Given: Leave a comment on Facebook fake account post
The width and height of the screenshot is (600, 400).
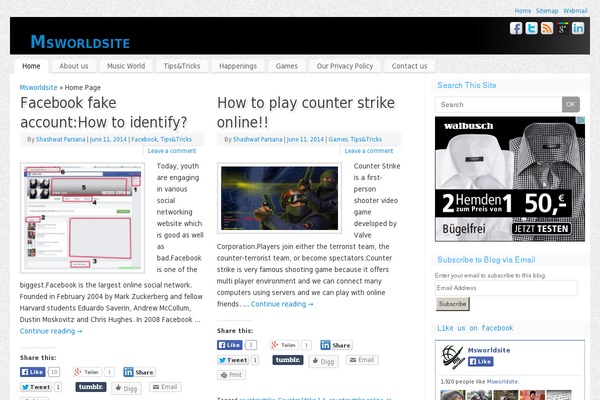Looking at the screenshot, I should pyautogui.click(x=172, y=151).
